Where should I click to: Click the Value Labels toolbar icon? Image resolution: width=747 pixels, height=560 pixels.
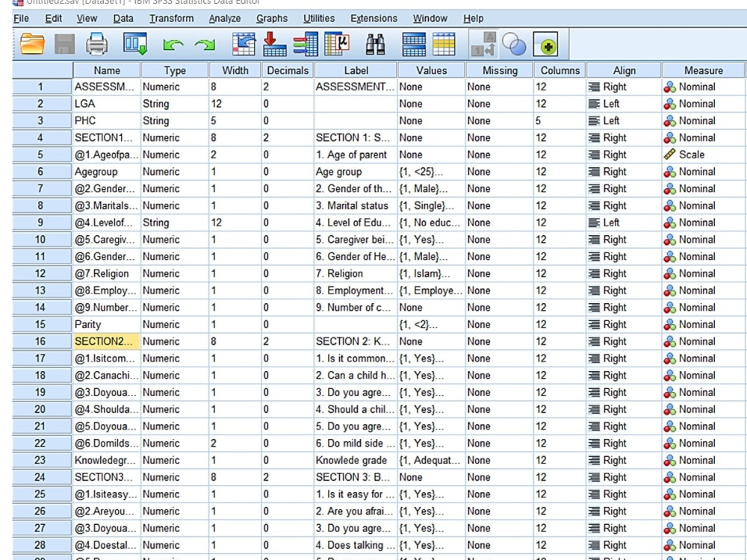(x=484, y=44)
